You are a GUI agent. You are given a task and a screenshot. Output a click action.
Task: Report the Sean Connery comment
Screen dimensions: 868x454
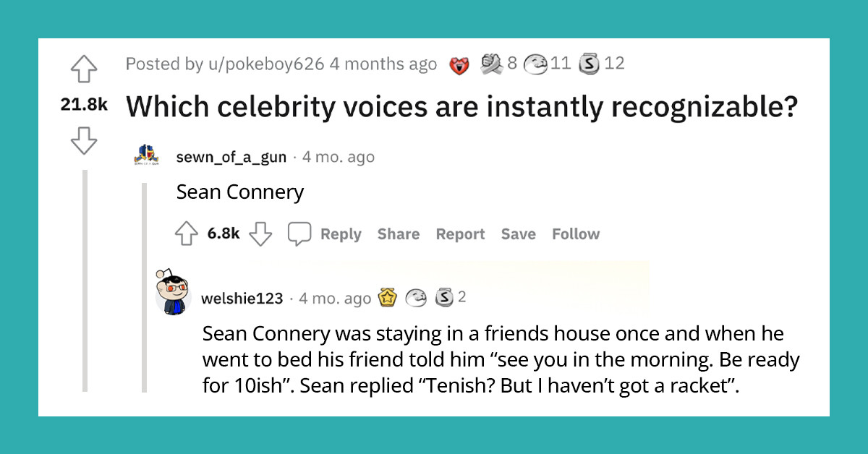pos(460,234)
